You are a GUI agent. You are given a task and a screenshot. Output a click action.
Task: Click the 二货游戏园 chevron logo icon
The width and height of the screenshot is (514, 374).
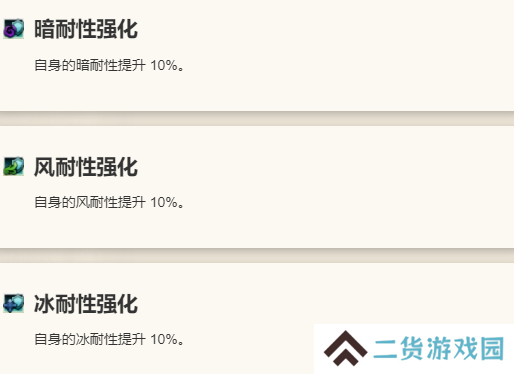(x=346, y=348)
